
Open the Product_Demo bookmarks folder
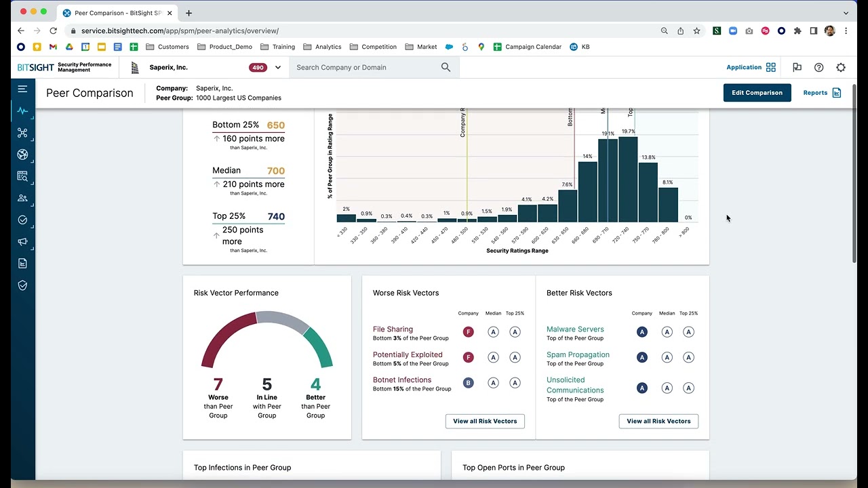point(224,47)
